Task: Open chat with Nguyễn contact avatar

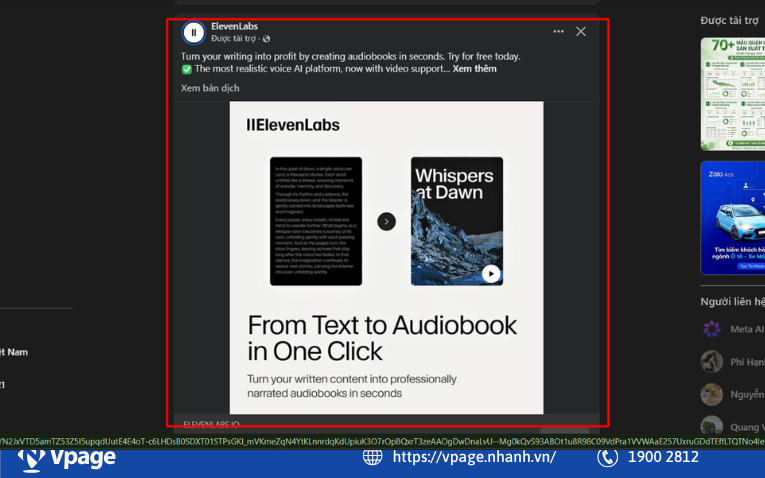Action: [x=712, y=394]
